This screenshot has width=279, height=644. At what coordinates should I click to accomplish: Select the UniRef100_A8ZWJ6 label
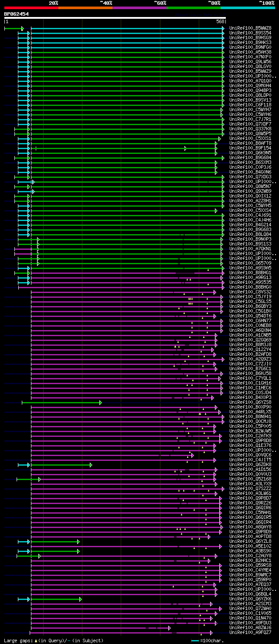click(x=250, y=627)
